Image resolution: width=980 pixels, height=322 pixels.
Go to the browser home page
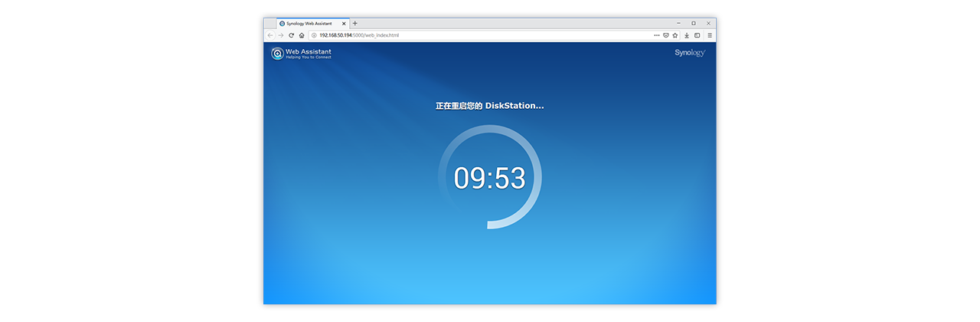pyautogui.click(x=302, y=35)
